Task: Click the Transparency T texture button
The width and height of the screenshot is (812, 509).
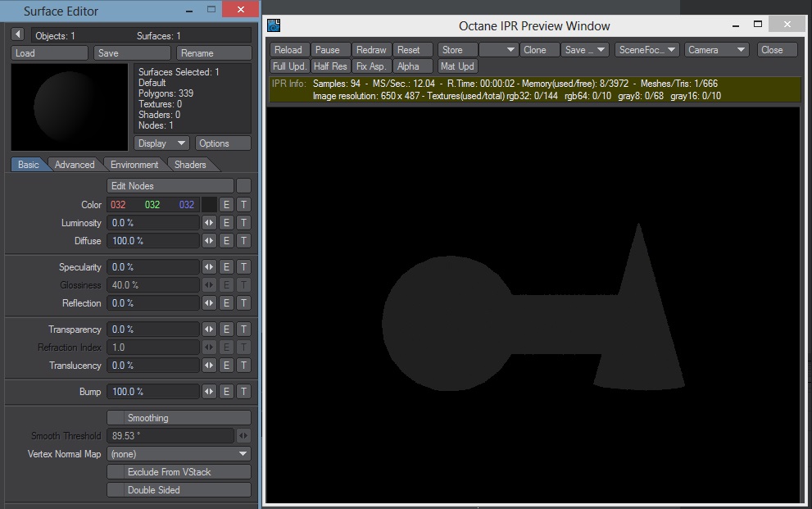Action: click(244, 329)
